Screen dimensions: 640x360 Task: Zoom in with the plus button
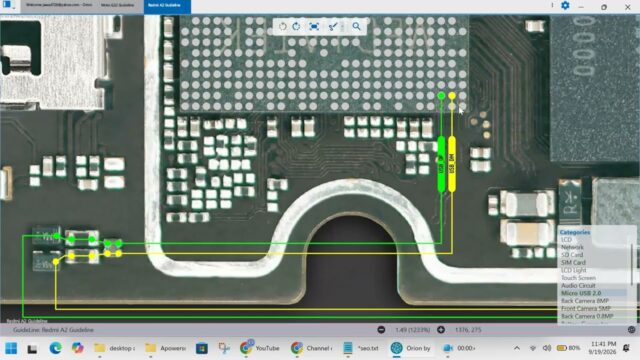coord(441,329)
